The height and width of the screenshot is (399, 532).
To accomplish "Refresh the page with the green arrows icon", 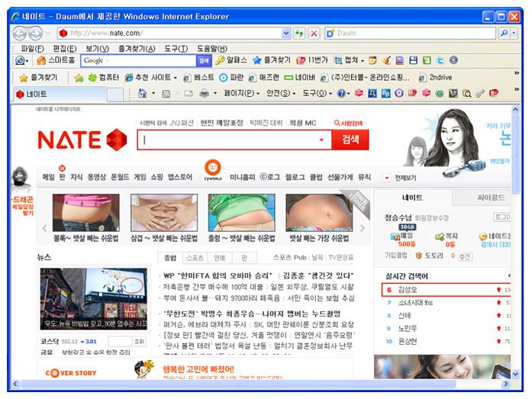I will point(299,34).
